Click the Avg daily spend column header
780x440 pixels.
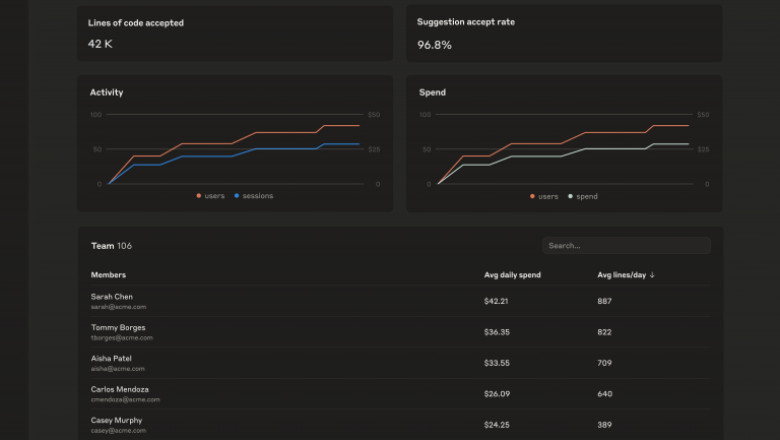click(x=512, y=275)
